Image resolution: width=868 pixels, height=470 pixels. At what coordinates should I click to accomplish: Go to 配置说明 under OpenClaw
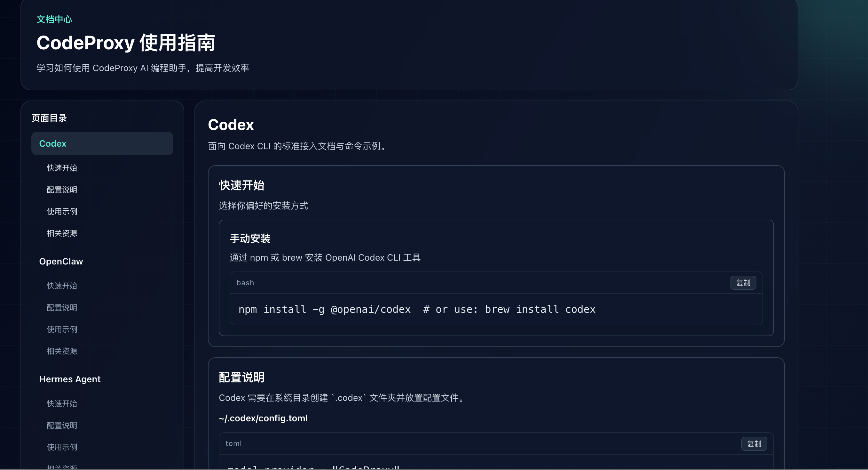click(x=62, y=307)
